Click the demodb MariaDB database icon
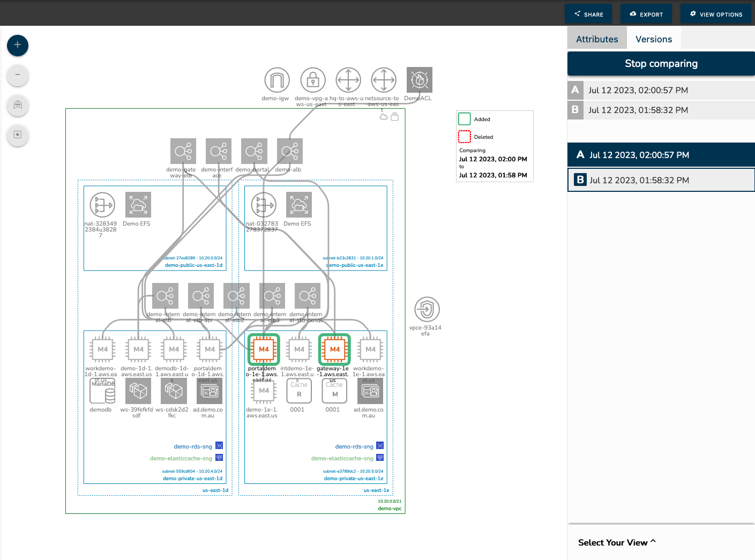Image resolution: width=755 pixels, height=560 pixels. click(102, 391)
